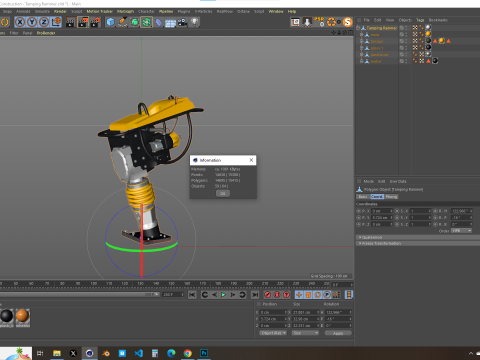Screen dimensions: 480x360
Task: Open the Pipeline menu
Action: pyautogui.click(x=166, y=11)
